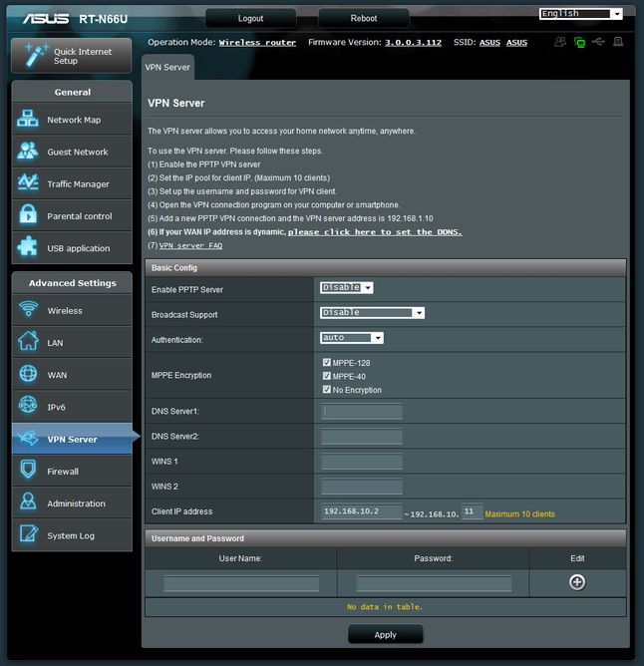The image size is (644, 666).
Task: Click the Traffic Manager graph icon
Action: point(28,182)
